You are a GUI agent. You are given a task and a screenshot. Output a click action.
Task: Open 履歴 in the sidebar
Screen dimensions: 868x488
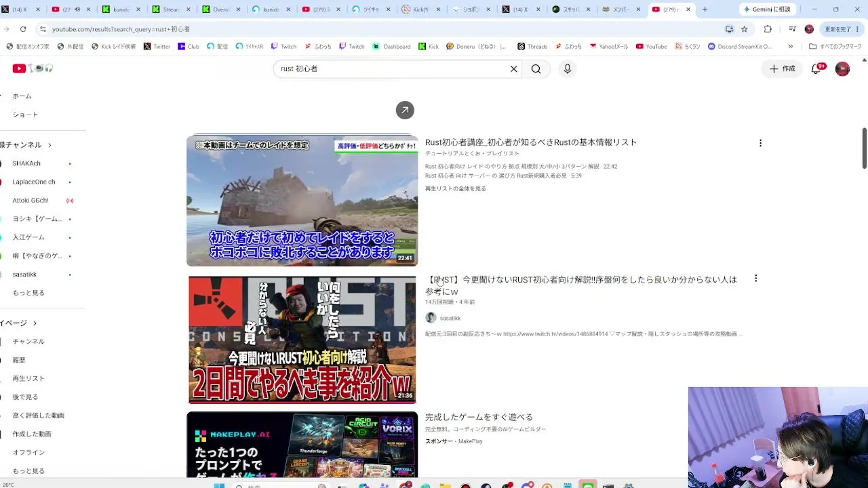click(19, 360)
